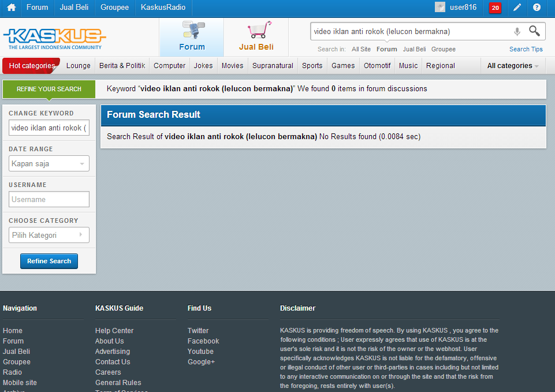This screenshot has height=392, width=555.
Task: Click the magnifying glass search icon
Action: click(535, 31)
